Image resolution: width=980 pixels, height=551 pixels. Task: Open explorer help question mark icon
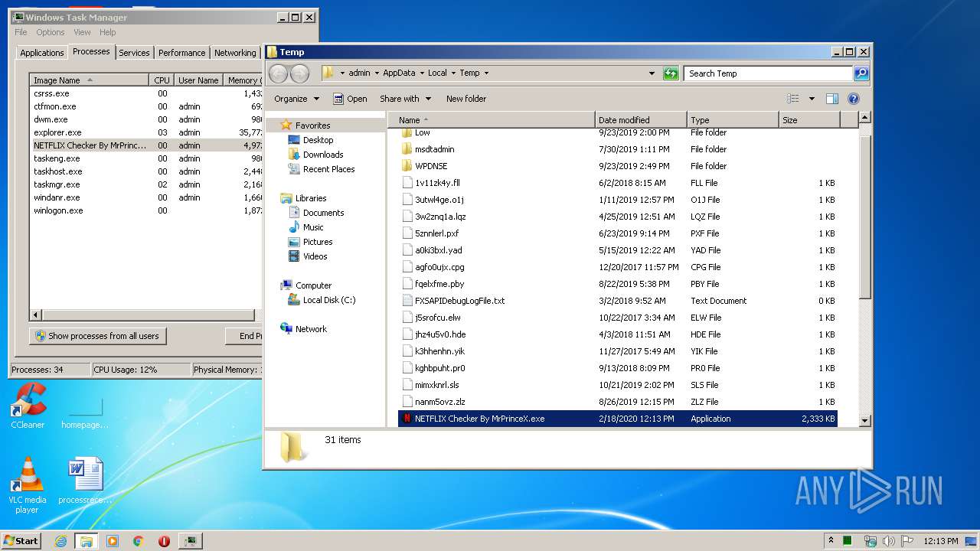tap(854, 99)
